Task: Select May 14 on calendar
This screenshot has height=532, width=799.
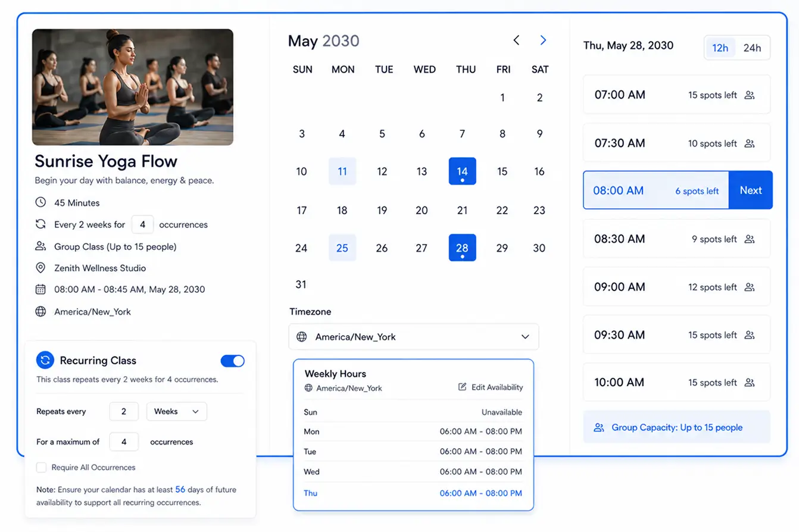Action: pos(462,171)
